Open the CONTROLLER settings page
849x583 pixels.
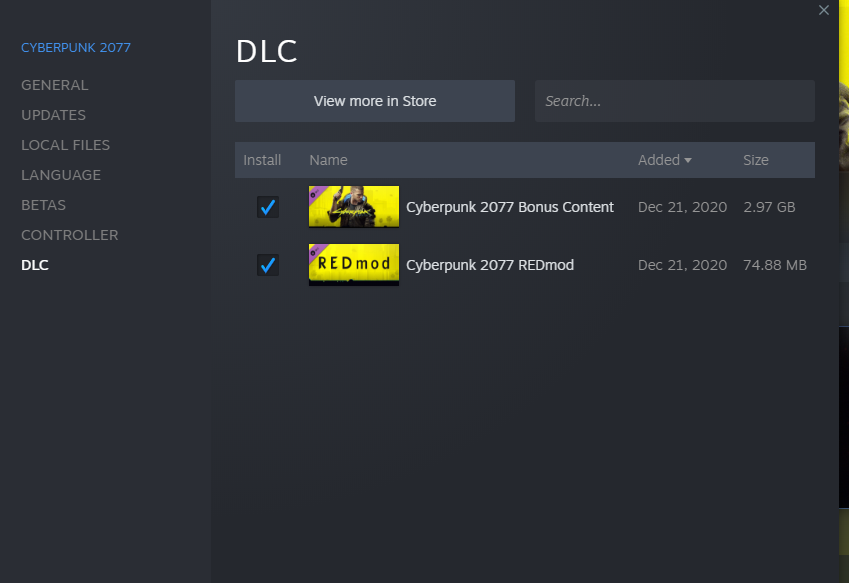coord(70,235)
